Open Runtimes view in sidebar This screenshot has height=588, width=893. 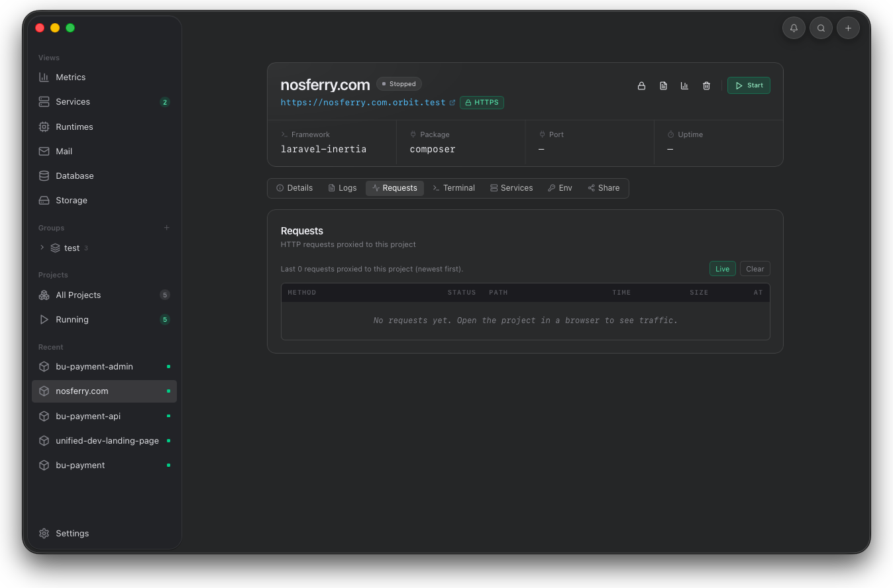pyautogui.click(x=104, y=126)
